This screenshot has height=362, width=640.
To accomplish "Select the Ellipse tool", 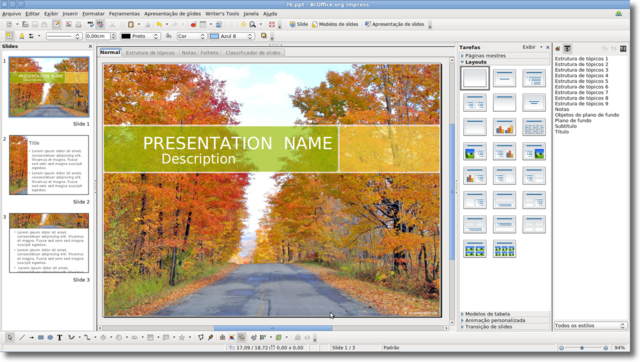I will click(50, 338).
